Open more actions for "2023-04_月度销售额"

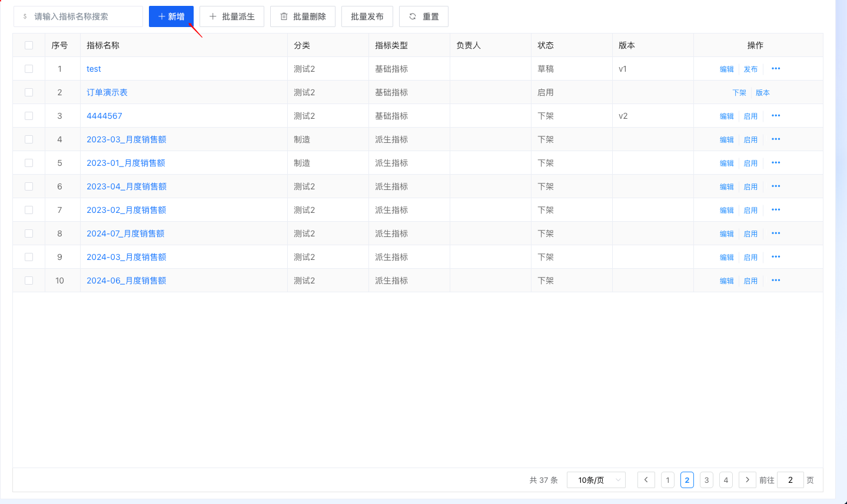click(x=775, y=186)
